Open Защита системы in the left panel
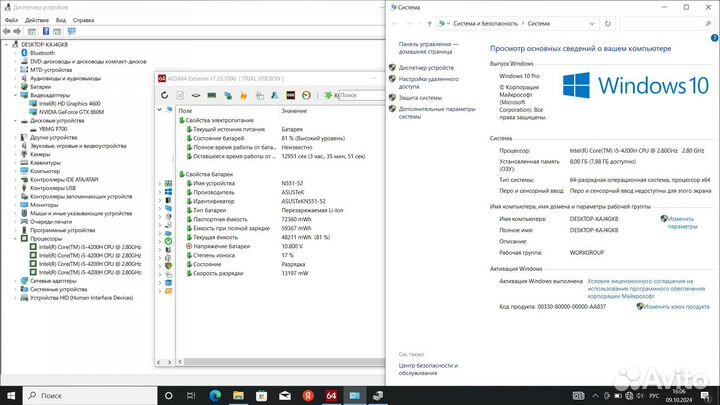 pos(420,98)
